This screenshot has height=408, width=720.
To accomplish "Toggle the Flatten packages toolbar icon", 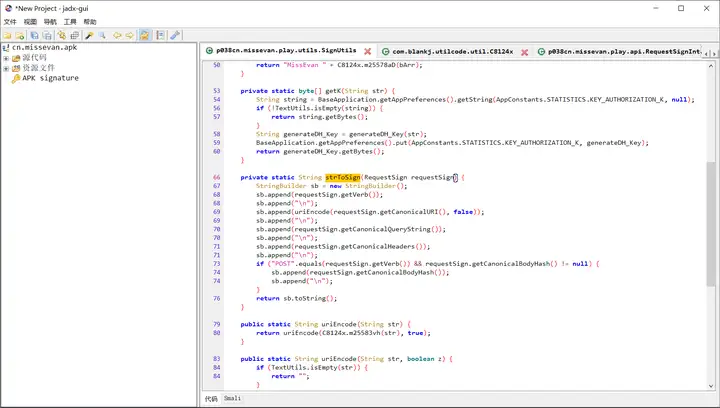I will (74, 35).
